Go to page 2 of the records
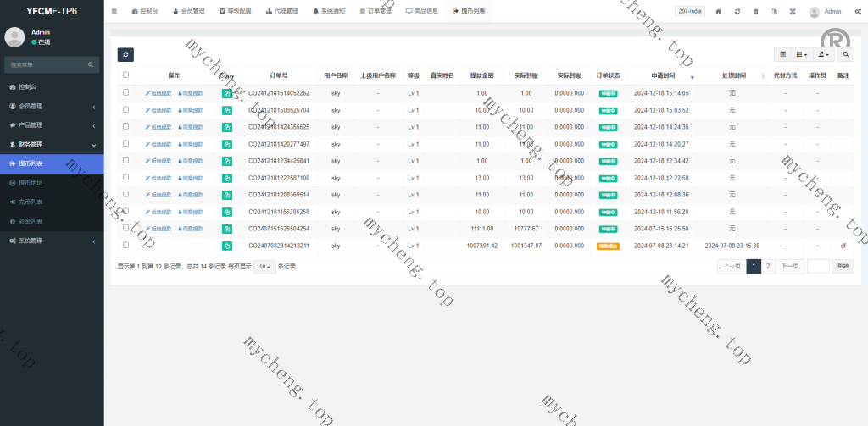868x426 pixels. [768, 266]
